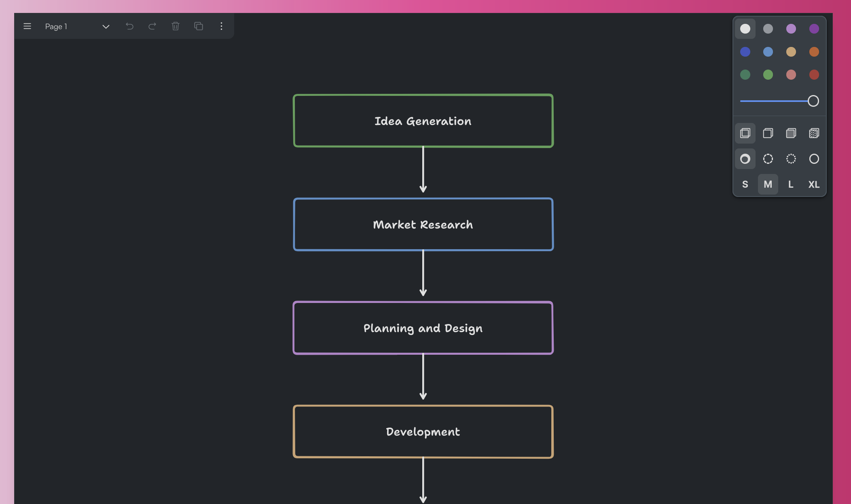Expand the Page 1 dropdown chevron
The width and height of the screenshot is (851, 504).
pyautogui.click(x=106, y=27)
